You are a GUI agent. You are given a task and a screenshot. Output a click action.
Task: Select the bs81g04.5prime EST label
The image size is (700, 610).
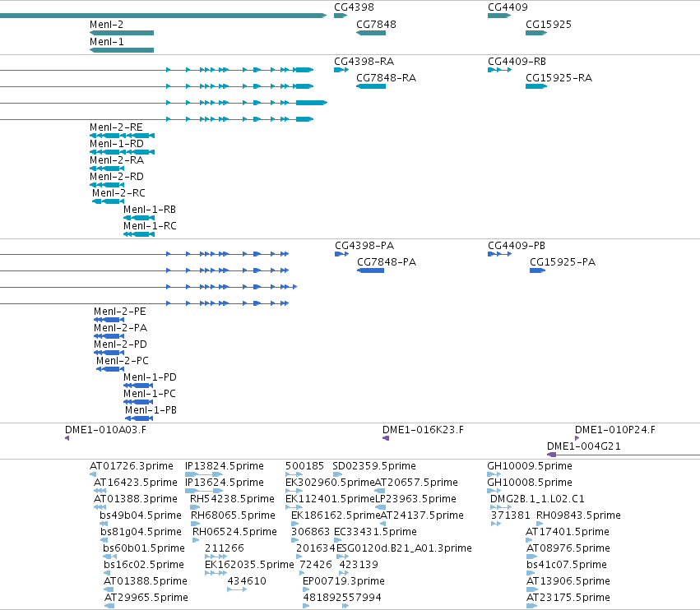coord(141,533)
